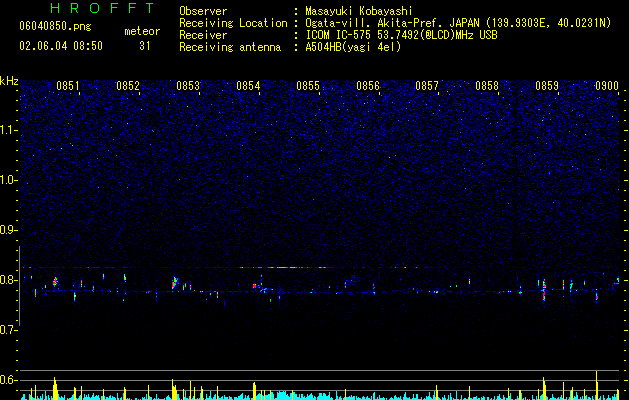Click the 0858 time marker
The image size is (629, 400).
pyautogui.click(x=487, y=86)
